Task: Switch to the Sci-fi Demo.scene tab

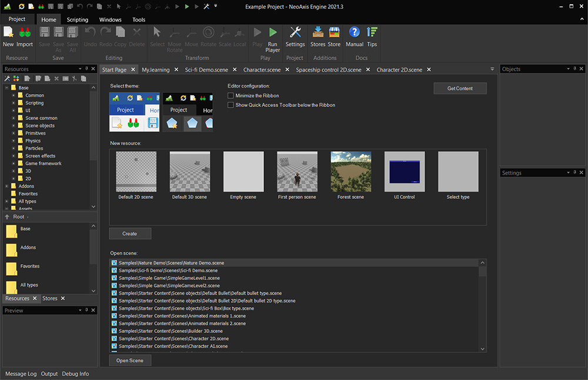Action: tap(206, 70)
